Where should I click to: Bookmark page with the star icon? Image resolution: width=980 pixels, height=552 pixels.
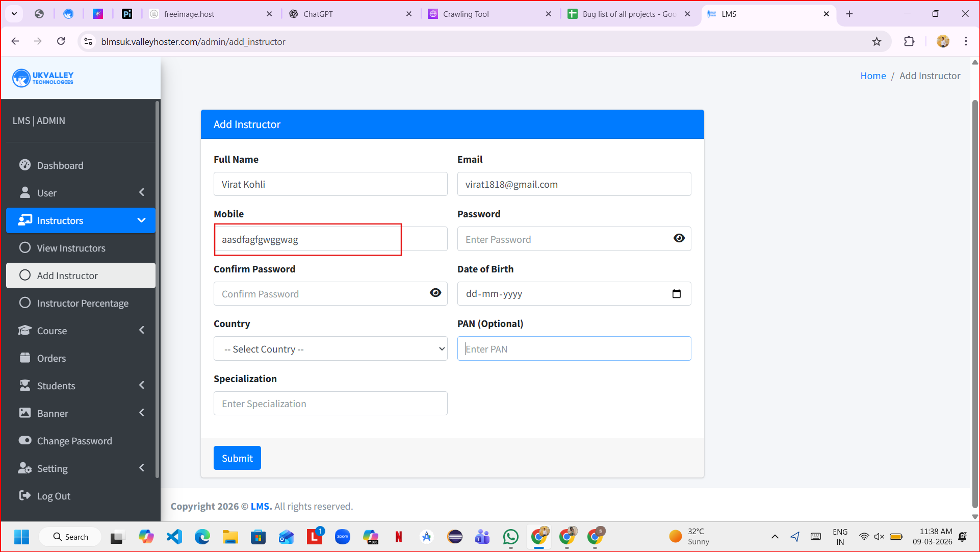point(876,42)
